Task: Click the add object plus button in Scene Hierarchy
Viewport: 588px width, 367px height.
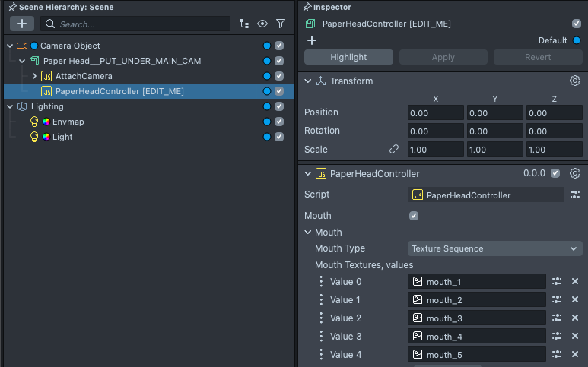Action: click(21, 24)
